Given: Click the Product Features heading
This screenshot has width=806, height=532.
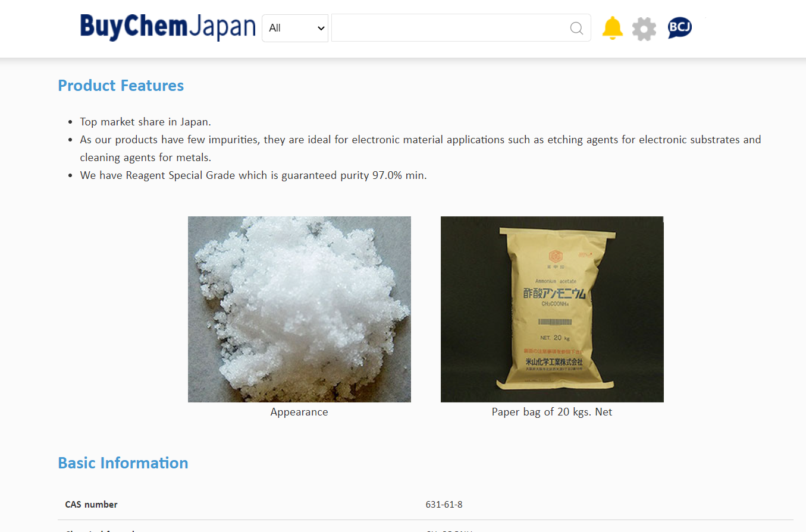Looking at the screenshot, I should pos(121,86).
